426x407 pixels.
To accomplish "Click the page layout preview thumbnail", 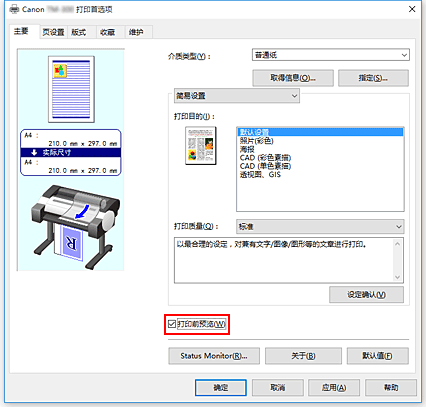I will coord(71,89).
